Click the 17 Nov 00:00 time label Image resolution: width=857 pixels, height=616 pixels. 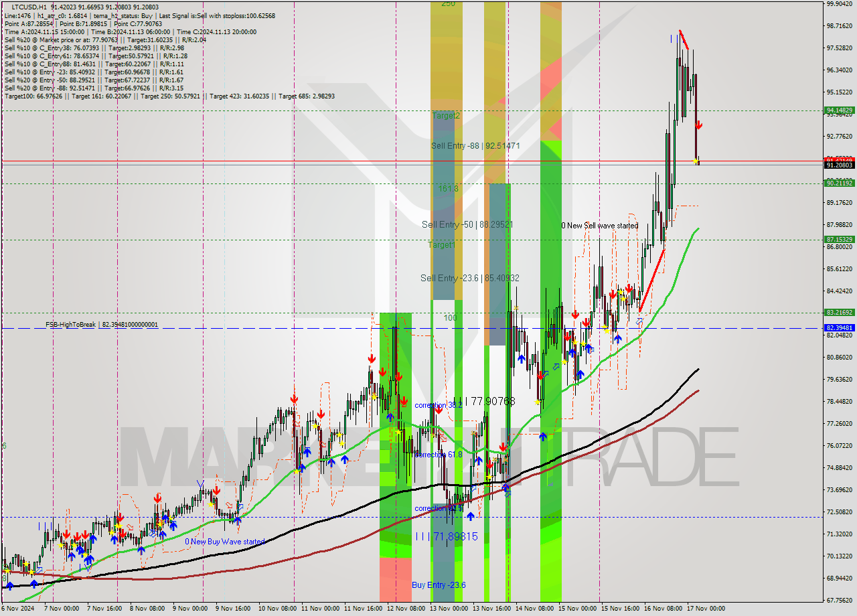pyautogui.click(x=706, y=609)
